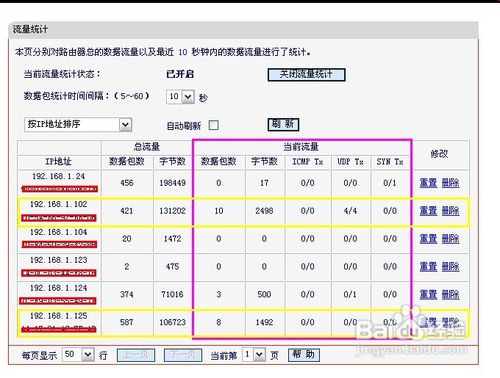Click current bytes value 1492
The image size is (500, 378).
click(264, 322)
